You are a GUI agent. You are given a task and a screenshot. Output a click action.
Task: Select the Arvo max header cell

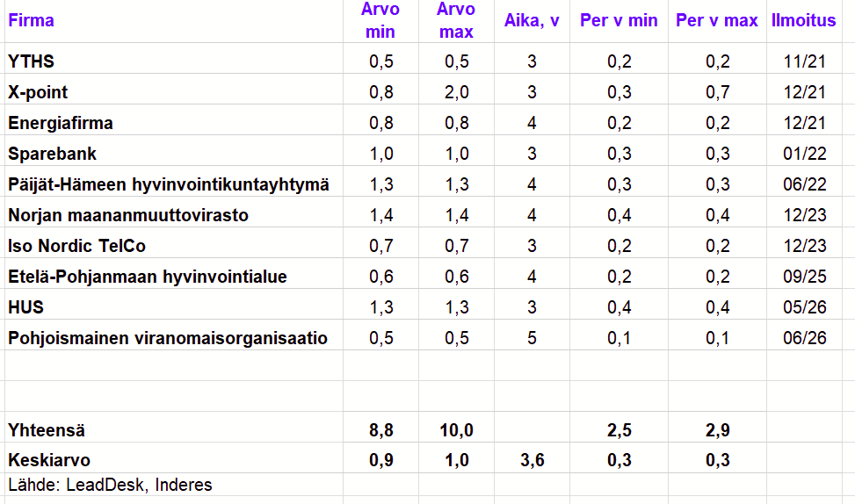tap(456, 21)
